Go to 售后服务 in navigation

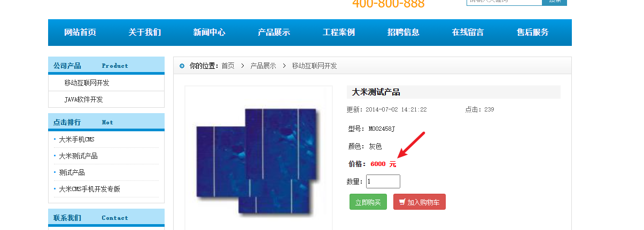(533, 33)
